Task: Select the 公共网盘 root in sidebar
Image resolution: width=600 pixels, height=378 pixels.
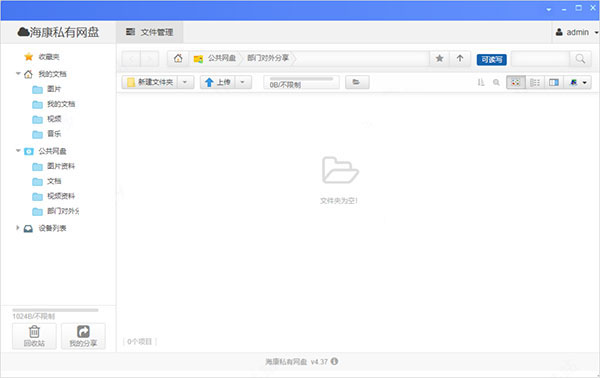Action: [x=52, y=152]
